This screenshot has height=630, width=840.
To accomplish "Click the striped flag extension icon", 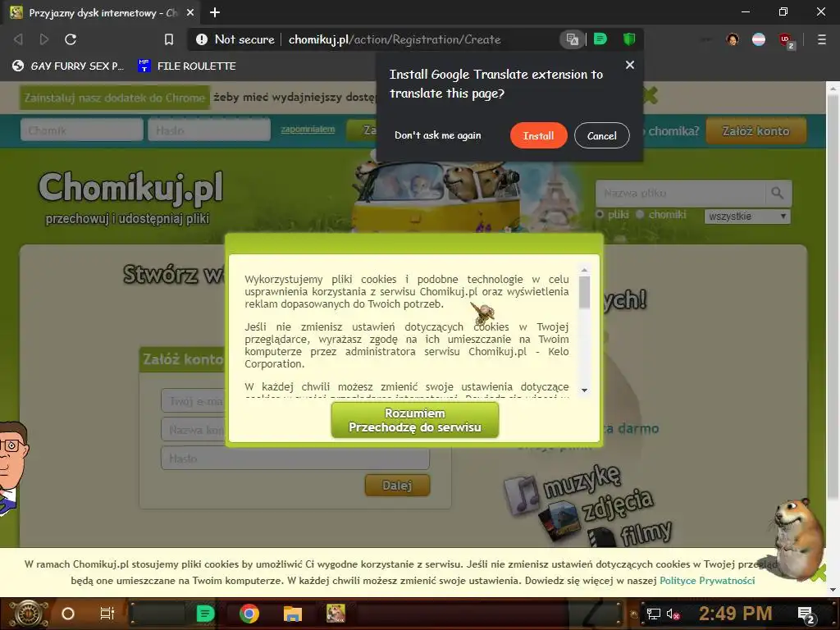I will coord(759,39).
